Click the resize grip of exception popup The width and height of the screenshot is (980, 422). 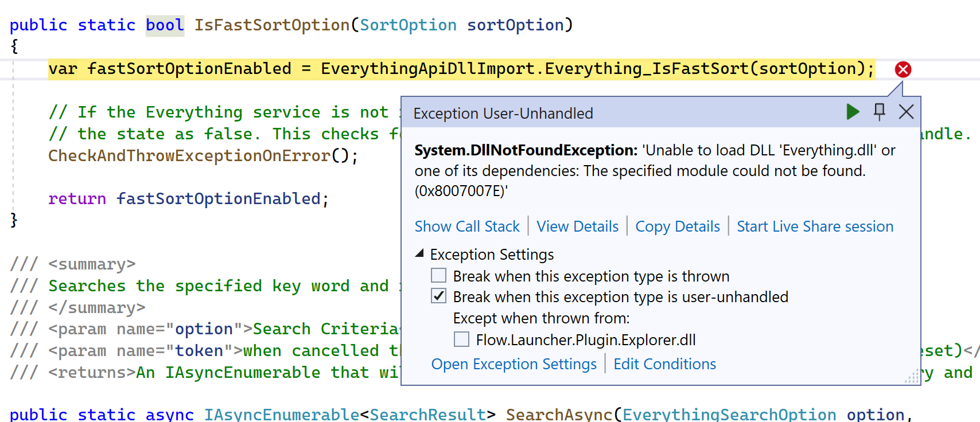coord(912,377)
